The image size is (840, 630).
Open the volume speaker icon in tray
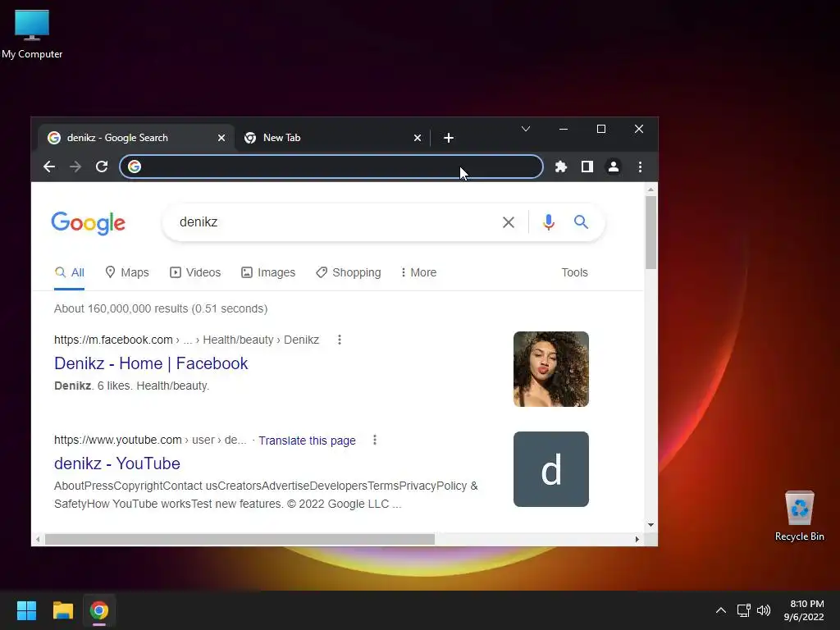[764, 610]
